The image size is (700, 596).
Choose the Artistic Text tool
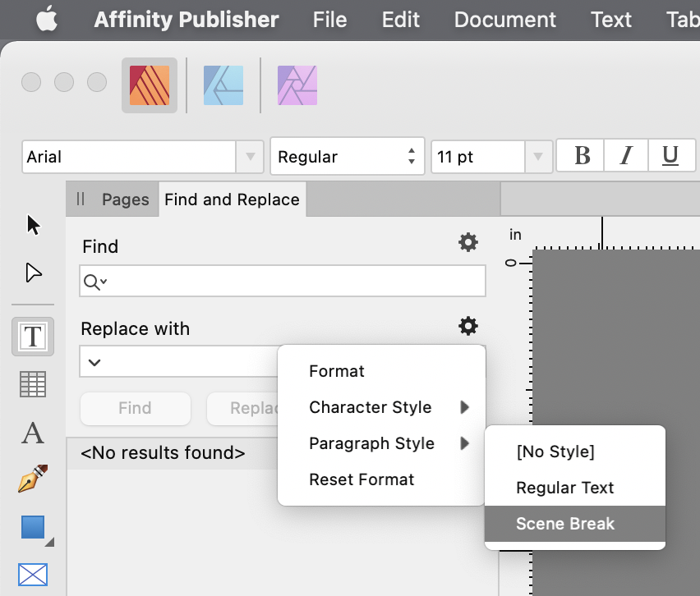[x=33, y=433]
